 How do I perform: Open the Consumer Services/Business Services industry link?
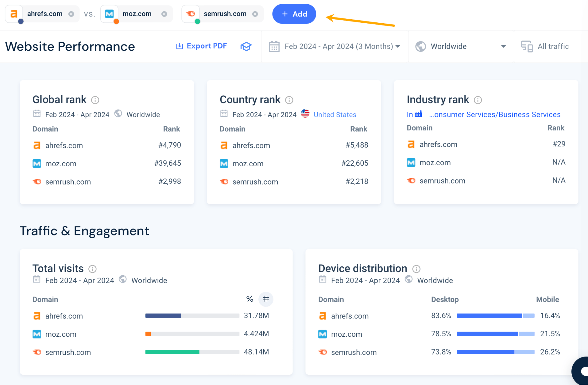click(x=495, y=114)
